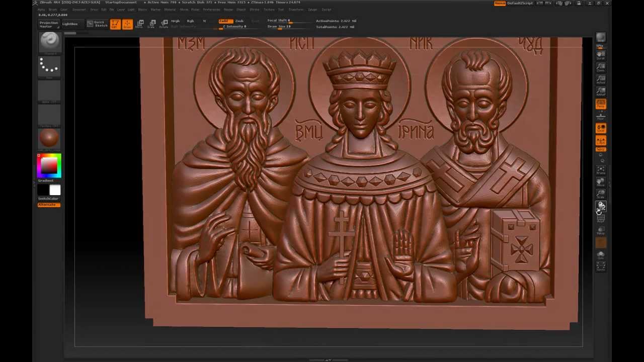
Task: Render with the BPR button
Action: point(601,37)
